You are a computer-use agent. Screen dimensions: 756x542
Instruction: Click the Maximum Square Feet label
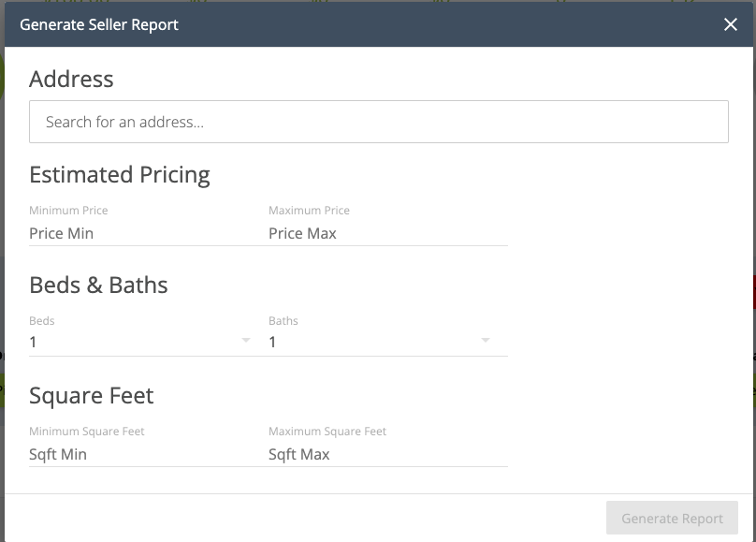327,432
